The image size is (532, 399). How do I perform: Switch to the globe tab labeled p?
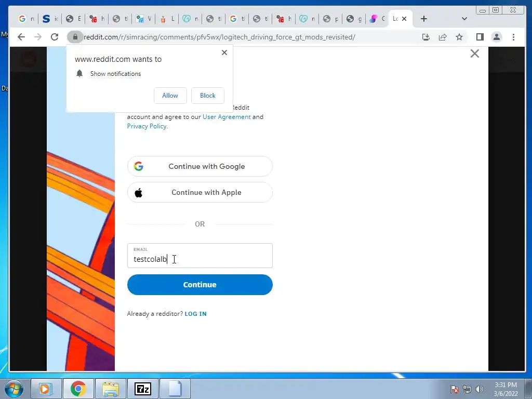pyautogui.click(x=330, y=19)
